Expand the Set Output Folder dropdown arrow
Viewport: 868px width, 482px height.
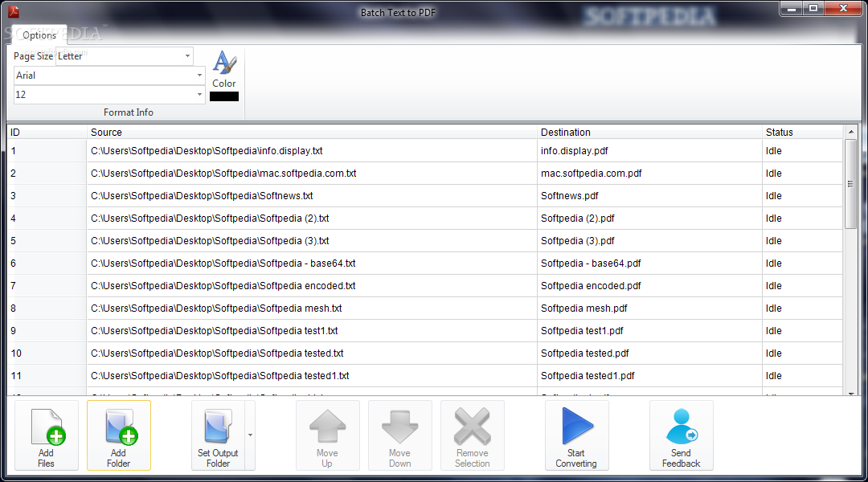250,435
